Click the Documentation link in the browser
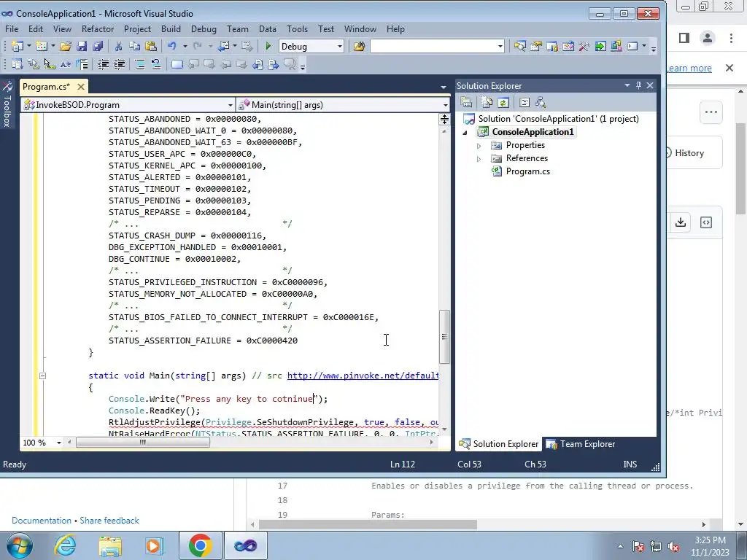This screenshot has width=747, height=560. 42,521
